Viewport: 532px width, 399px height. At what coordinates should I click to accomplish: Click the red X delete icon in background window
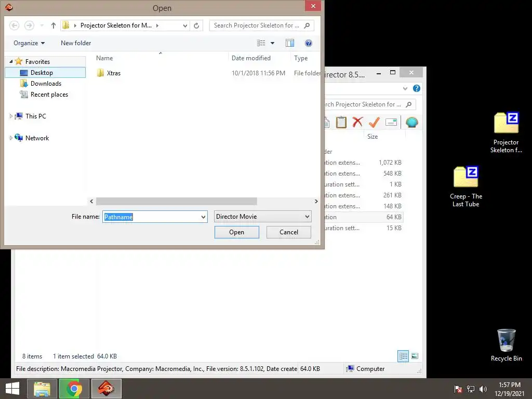click(x=357, y=122)
